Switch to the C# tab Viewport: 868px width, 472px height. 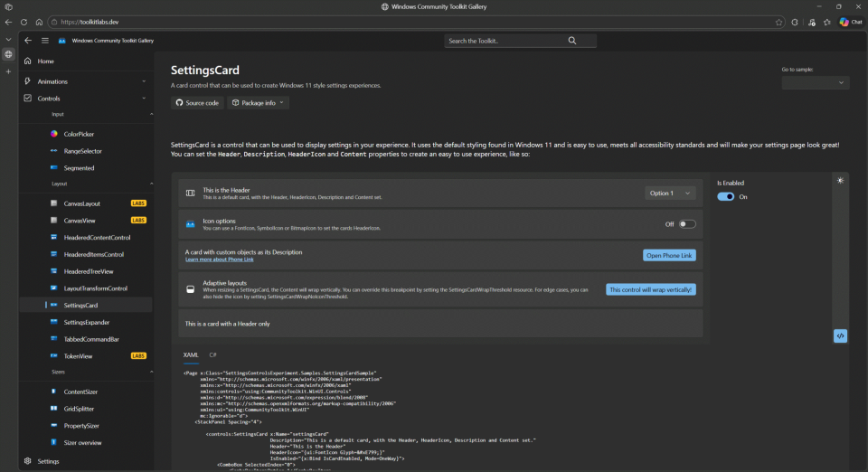pyautogui.click(x=213, y=355)
